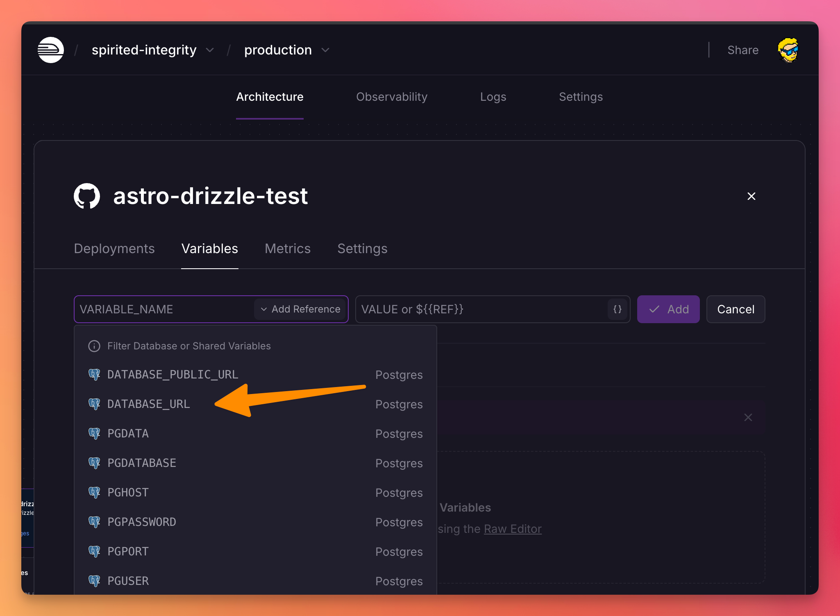Click the info icon in filter row
Image resolution: width=840 pixels, height=616 pixels.
point(94,346)
